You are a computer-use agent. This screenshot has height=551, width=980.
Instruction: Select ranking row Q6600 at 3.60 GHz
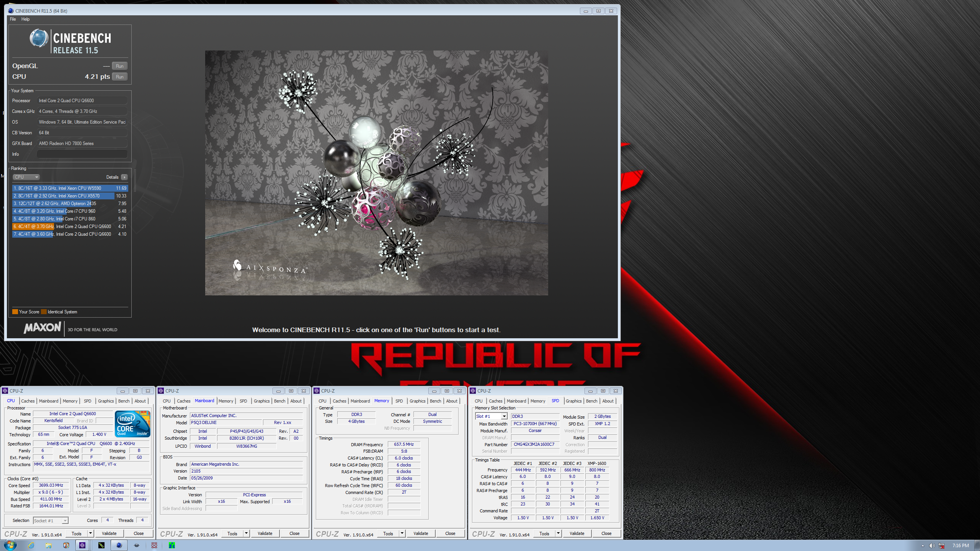70,234
